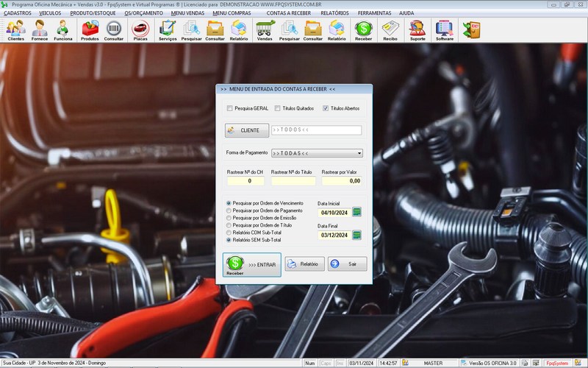Image resolution: width=588 pixels, height=368 pixels.
Task: Open the Data Inicial calendar picker
Action: pos(357,213)
